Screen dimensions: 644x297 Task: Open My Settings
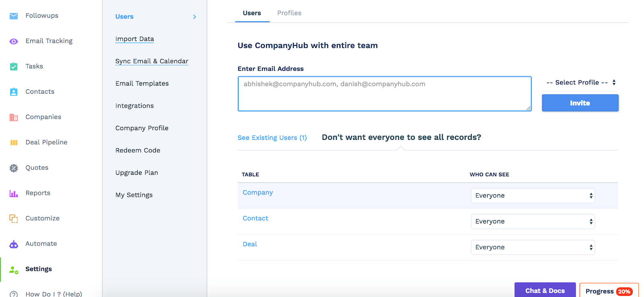[134, 195]
